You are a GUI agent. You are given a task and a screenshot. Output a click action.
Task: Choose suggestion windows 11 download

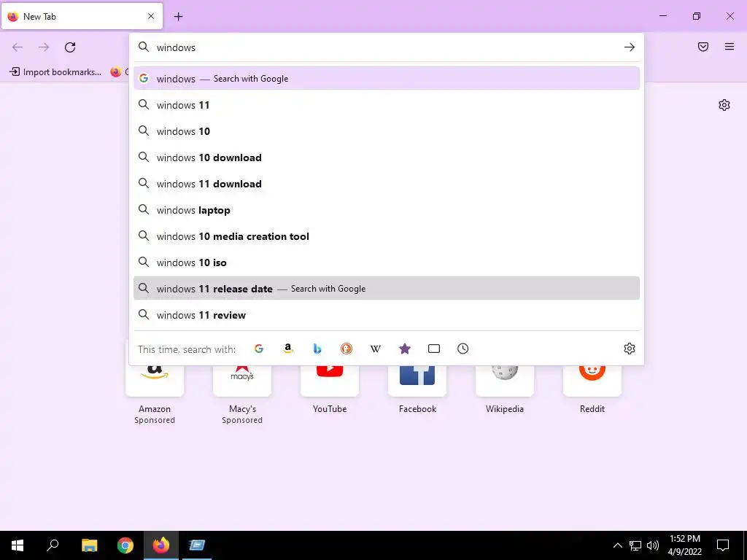[387, 183]
